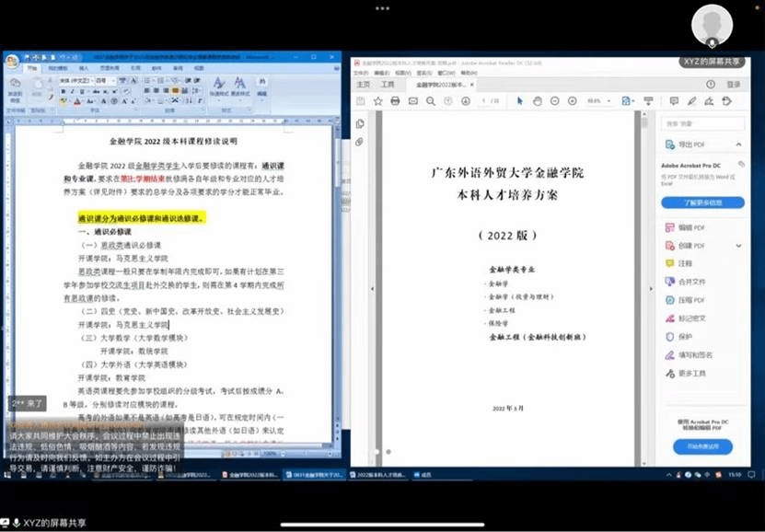Collapse the 导出 PDF section
765x532 pixels.
(x=739, y=145)
